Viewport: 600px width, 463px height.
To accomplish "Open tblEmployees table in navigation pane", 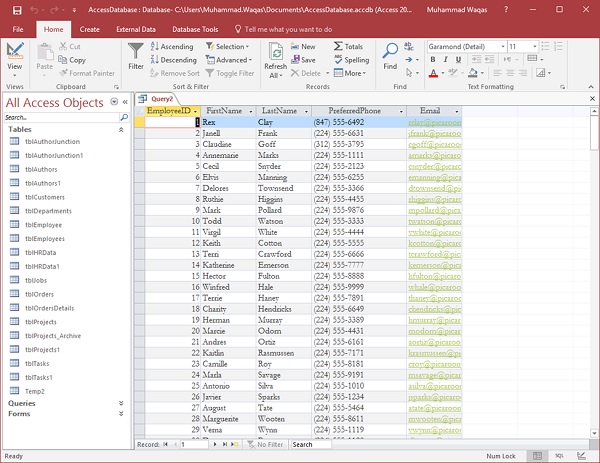I will click(x=43, y=239).
